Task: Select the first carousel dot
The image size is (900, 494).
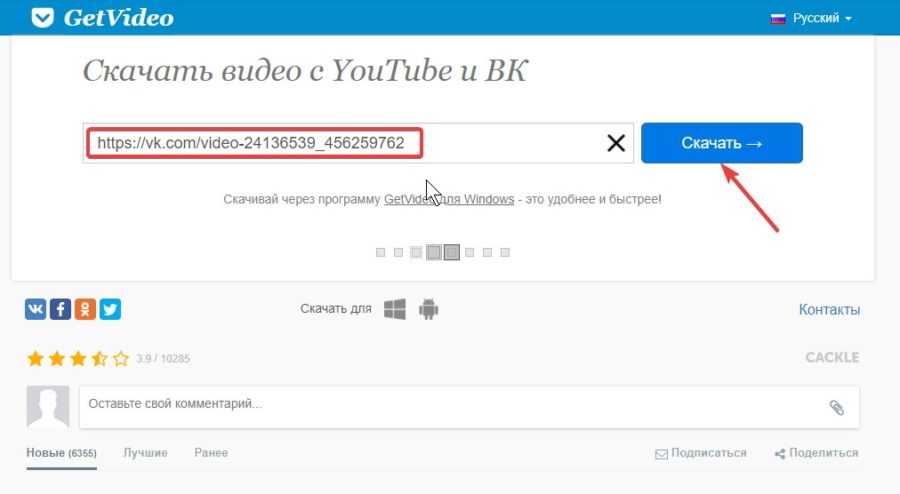Action: [x=380, y=252]
